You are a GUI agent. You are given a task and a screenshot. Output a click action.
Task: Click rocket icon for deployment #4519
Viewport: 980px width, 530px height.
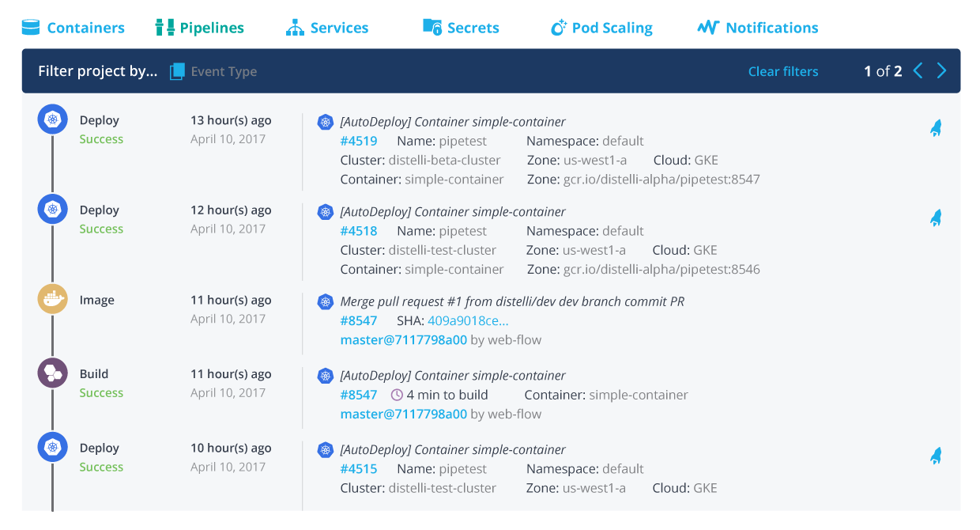pos(936,128)
